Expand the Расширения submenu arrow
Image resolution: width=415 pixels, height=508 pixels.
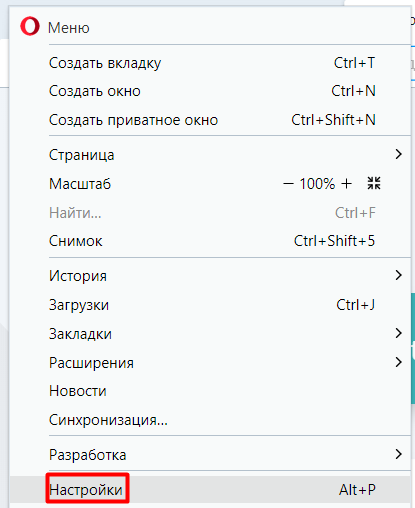pos(398,362)
